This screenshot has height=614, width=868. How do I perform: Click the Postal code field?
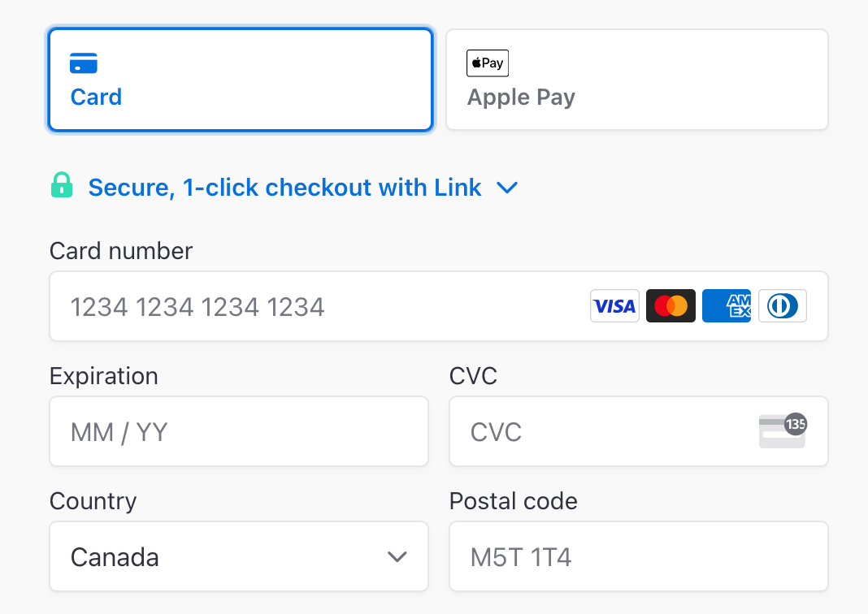click(638, 556)
